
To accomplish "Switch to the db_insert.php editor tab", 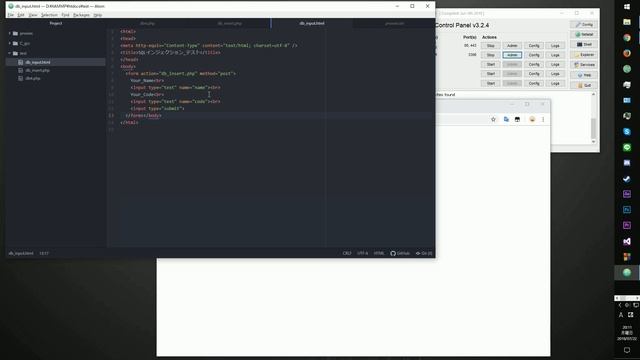I will 229,23.
